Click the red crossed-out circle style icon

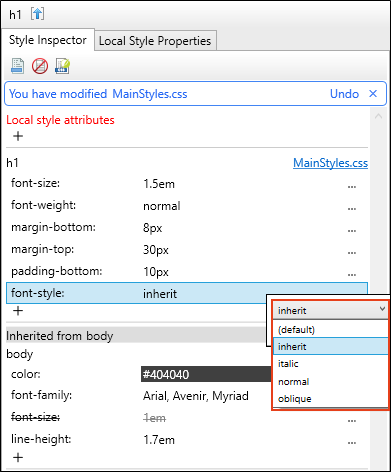pos(40,66)
